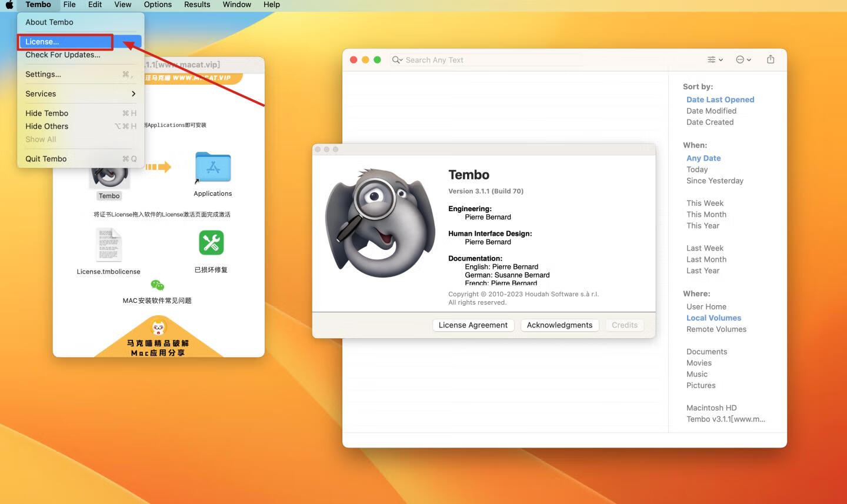847x504 pixels.
Task: Select This Month filter
Action: pyautogui.click(x=706, y=215)
